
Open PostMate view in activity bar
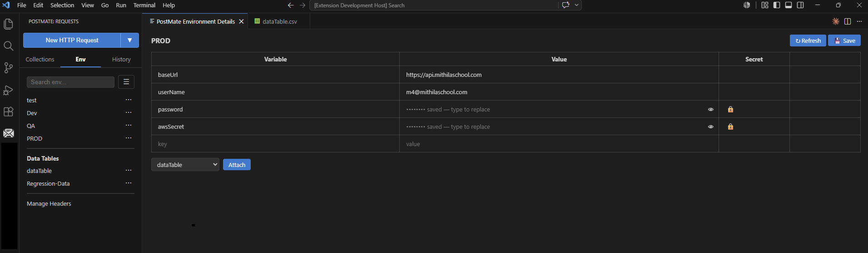(x=8, y=133)
